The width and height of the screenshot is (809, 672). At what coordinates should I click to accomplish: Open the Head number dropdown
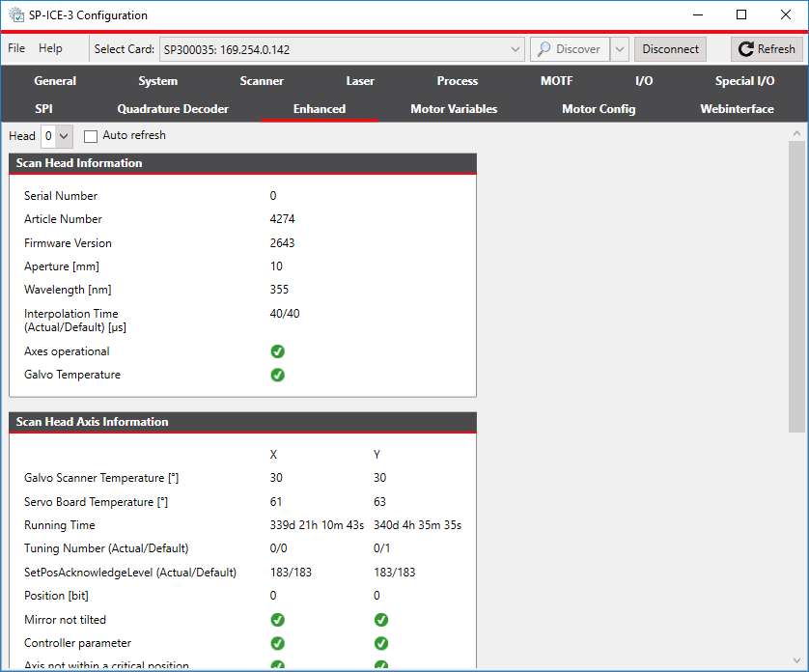tap(57, 136)
